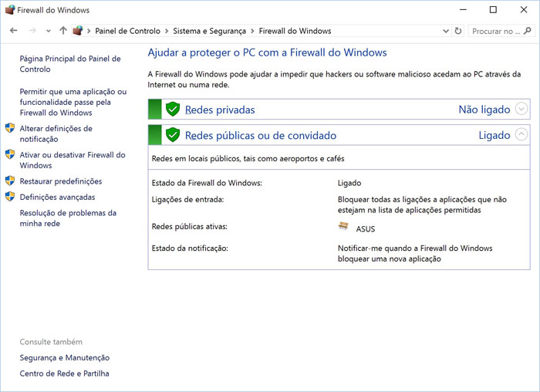Maximize the Firewall do Windows window
540x392 pixels.
pos(493,9)
